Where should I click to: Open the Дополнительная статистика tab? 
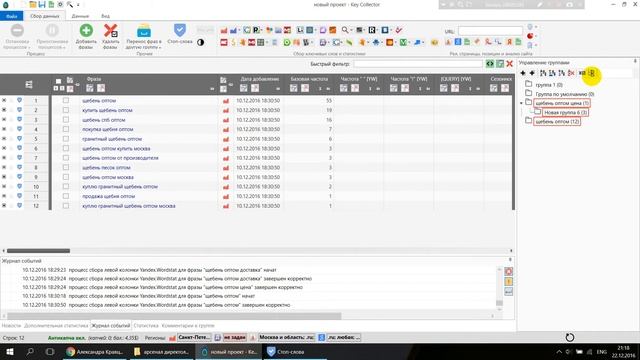point(56,326)
